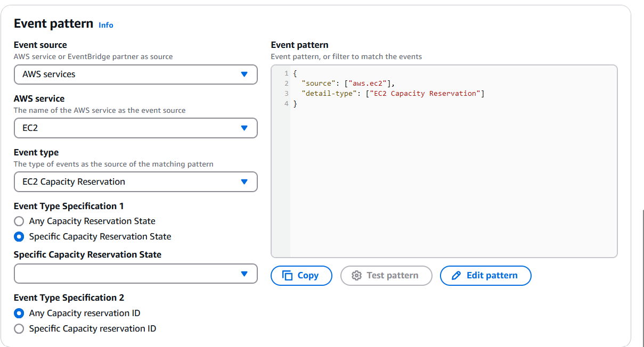Click the Event source dropdown arrow icon
Viewport: 644px width, 347px height.
click(244, 75)
